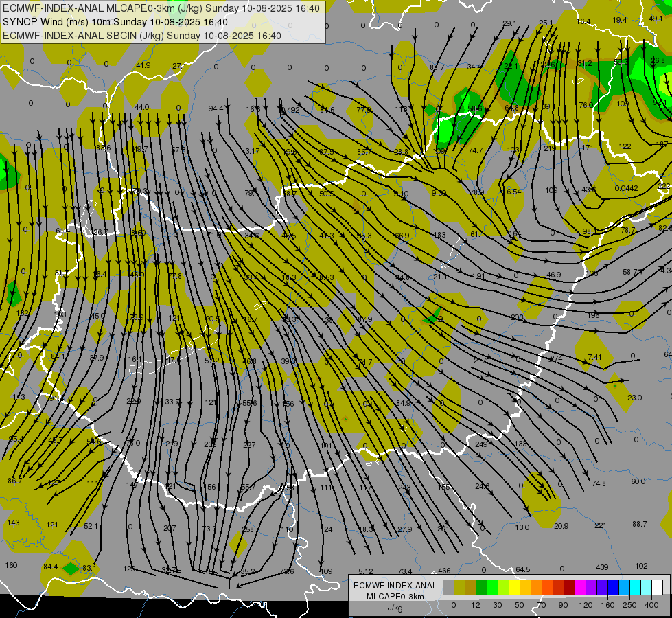Select the magenta legend swatch

pyautogui.click(x=580, y=587)
